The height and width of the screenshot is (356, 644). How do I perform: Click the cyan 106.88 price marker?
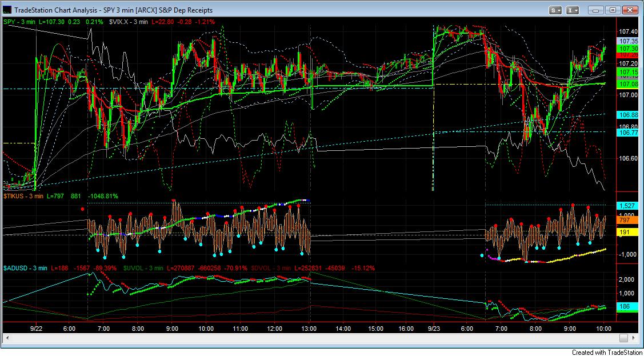click(628, 114)
